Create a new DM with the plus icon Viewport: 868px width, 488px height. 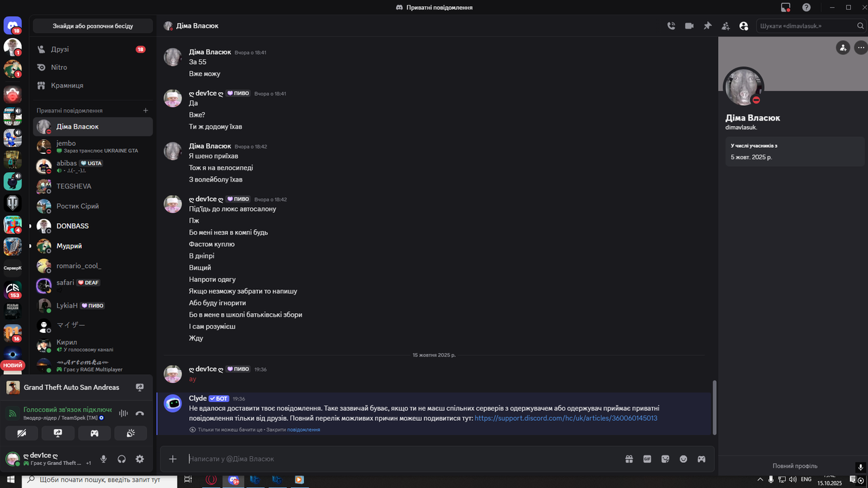(145, 110)
